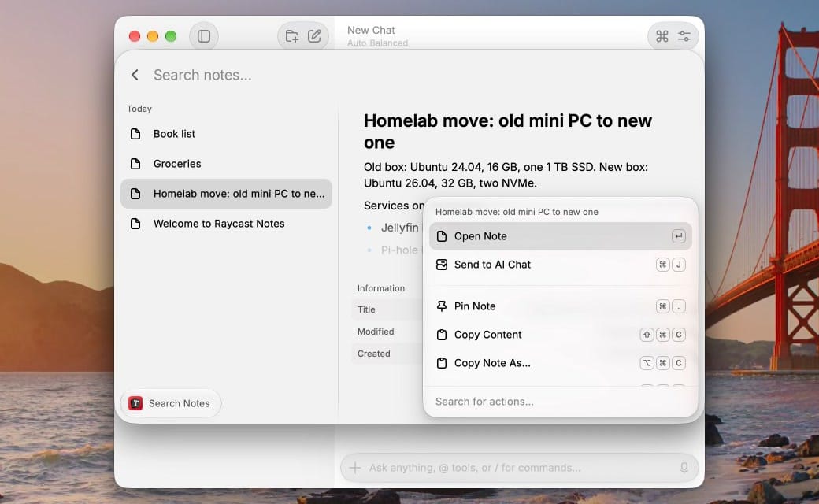Click the red Raycast Notes app icon
The height and width of the screenshot is (504, 819).
click(135, 403)
